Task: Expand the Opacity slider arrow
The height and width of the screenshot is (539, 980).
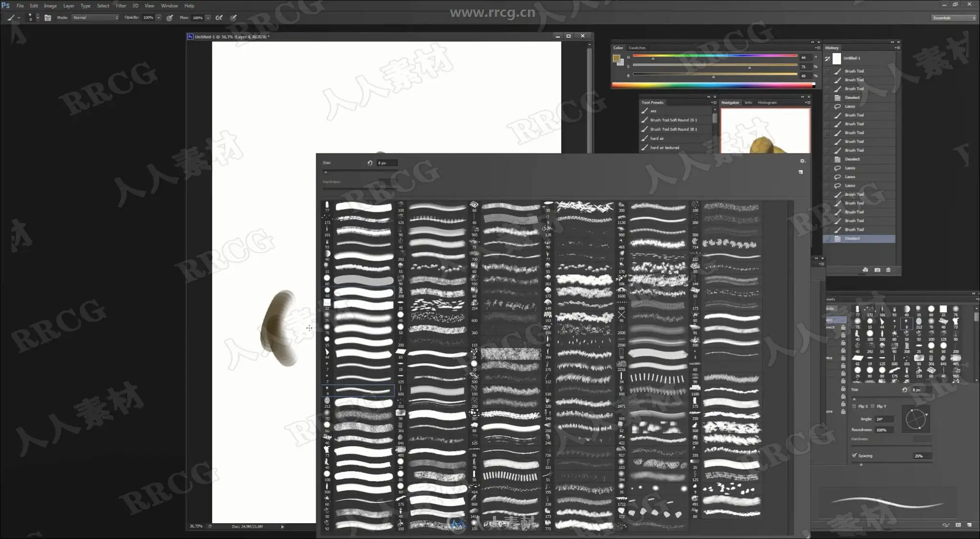Action: click(x=159, y=18)
